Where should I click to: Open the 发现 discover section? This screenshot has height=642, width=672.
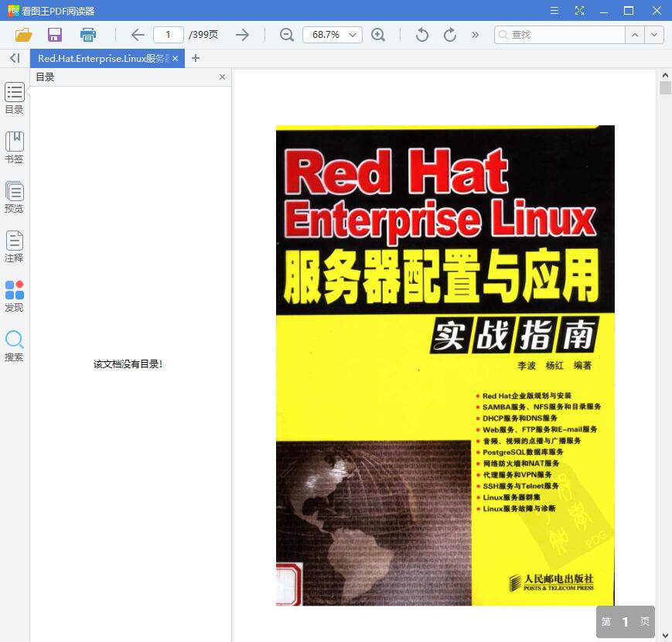point(14,296)
